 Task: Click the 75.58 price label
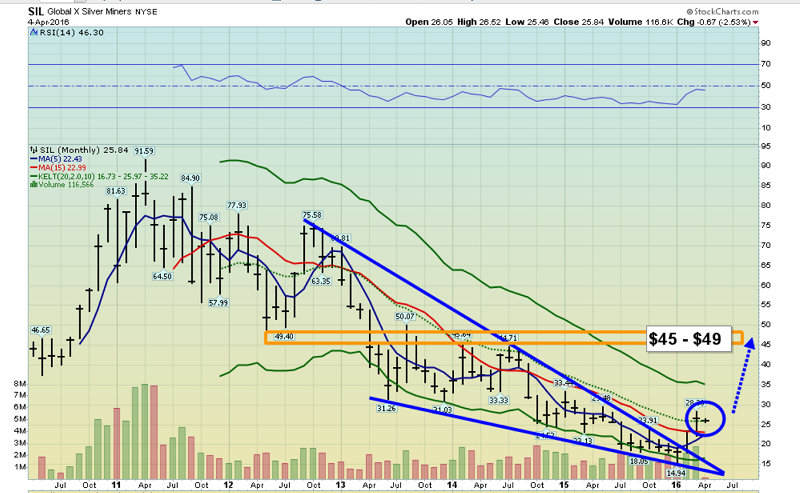point(312,215)
